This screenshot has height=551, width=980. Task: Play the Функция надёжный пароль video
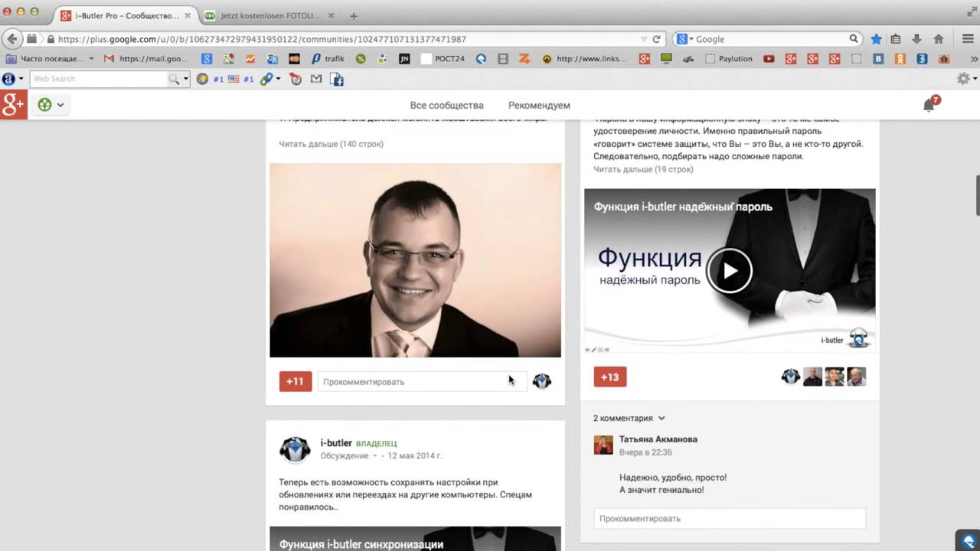pyautogui.click(x=729, y=270)
